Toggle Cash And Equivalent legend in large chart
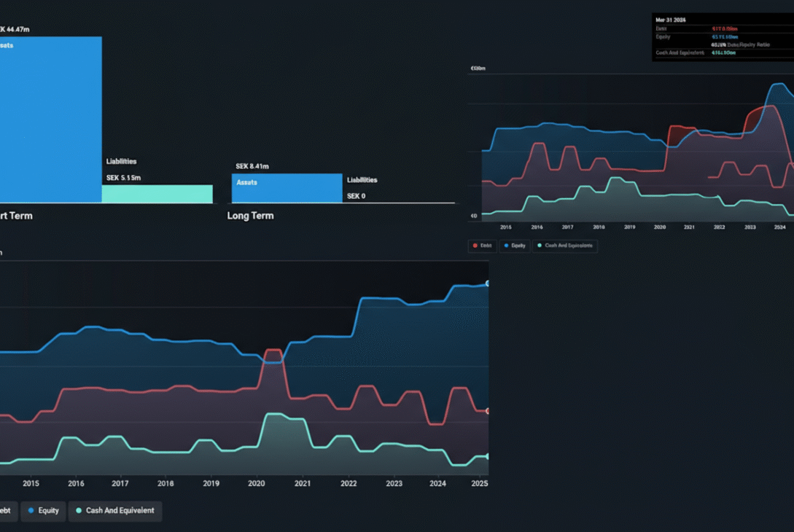794x532 pixels. pyautogui.click(x=115, y=511)
